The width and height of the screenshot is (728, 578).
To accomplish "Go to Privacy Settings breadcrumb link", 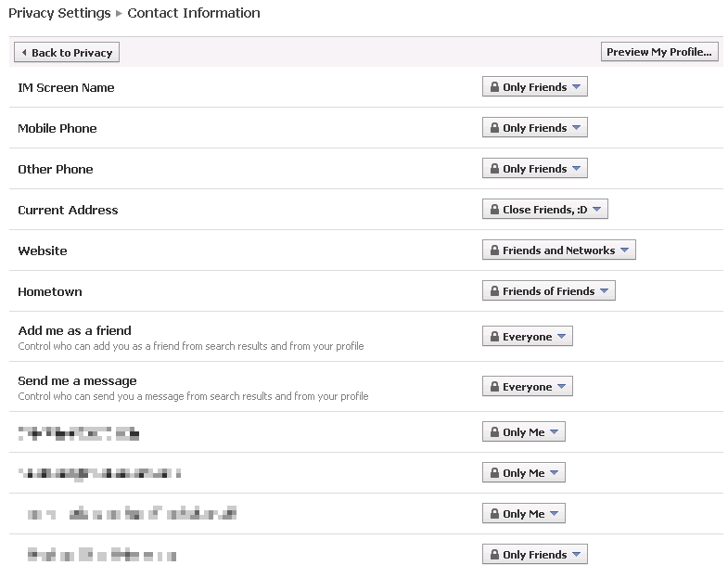I will click(59, 13).
